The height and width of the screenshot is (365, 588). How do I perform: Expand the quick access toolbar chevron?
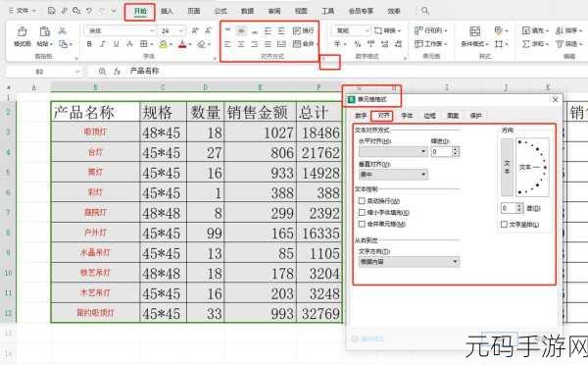click(114, 11)
